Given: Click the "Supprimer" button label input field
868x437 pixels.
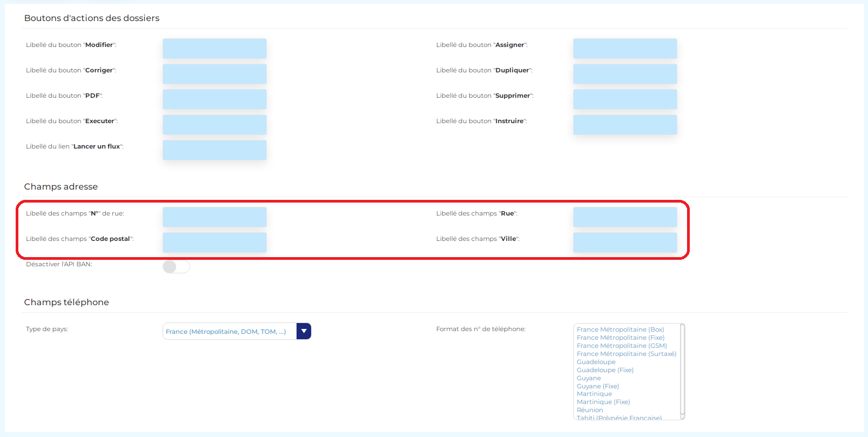Looking at the screenshot, I should pyautogui.click(x=625, y=99).
